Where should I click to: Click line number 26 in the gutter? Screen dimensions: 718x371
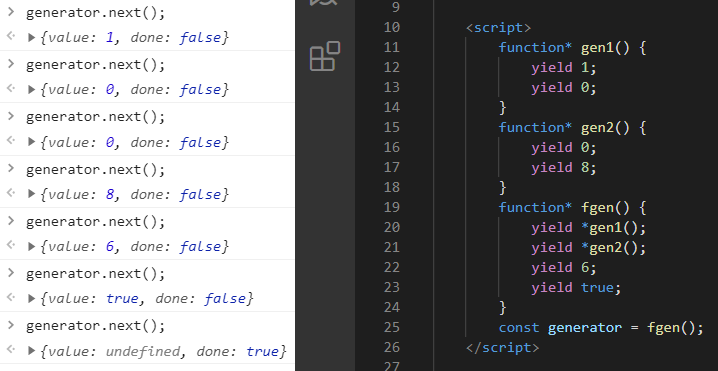click(x=392, y=347)
